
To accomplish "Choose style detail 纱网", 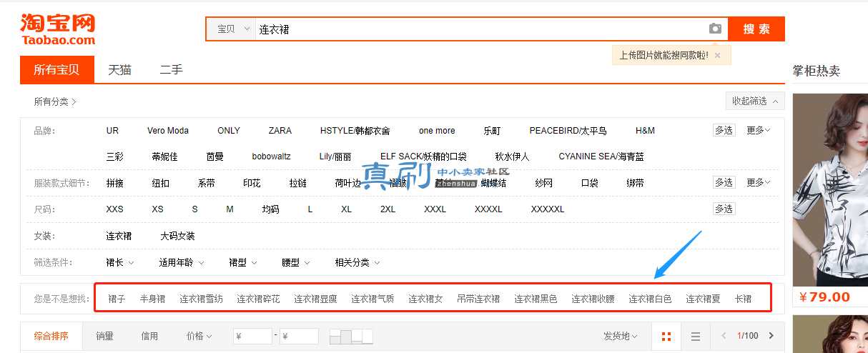I will click(x=544, y=183).
